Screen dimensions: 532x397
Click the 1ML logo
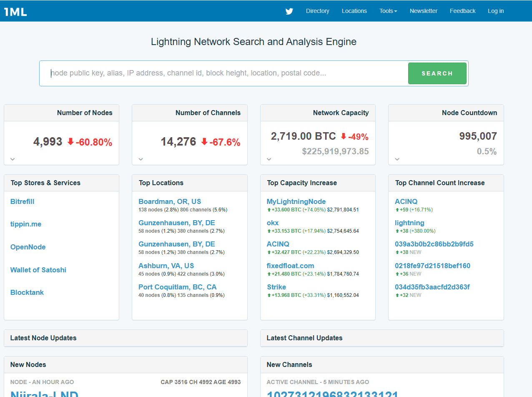tap(15, 11)
